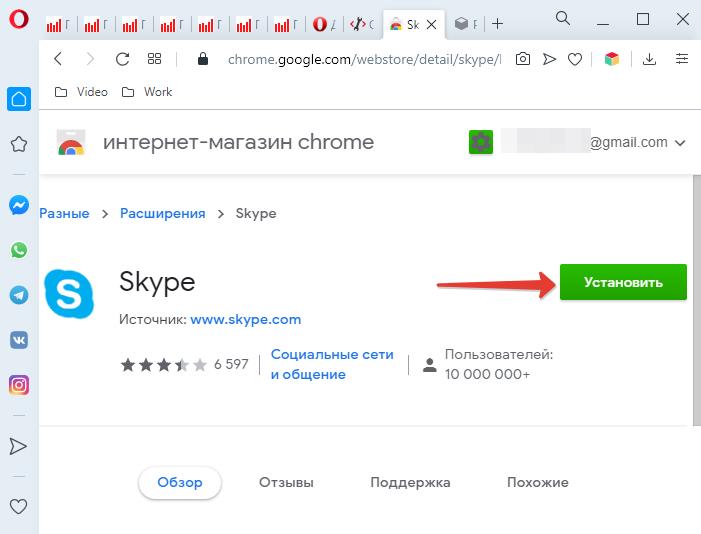The image size is (701, 534).
Task: Click the 10 000 000+ users count
Action: (487, 374)
